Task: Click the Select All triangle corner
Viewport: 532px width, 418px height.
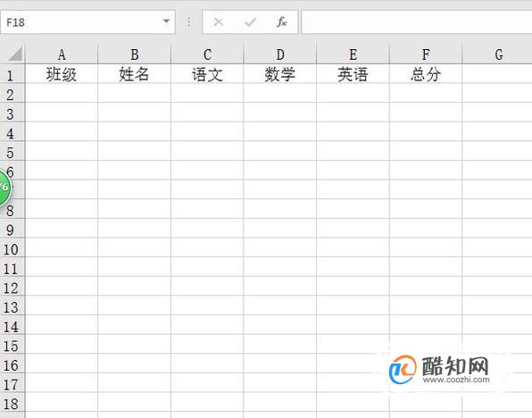Action: [15, 54]
